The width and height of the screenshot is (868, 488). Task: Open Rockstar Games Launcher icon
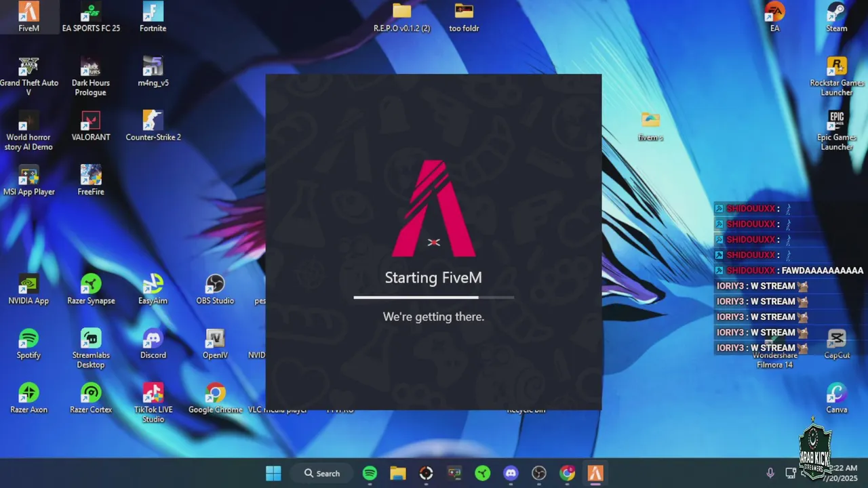pos(836,76)
